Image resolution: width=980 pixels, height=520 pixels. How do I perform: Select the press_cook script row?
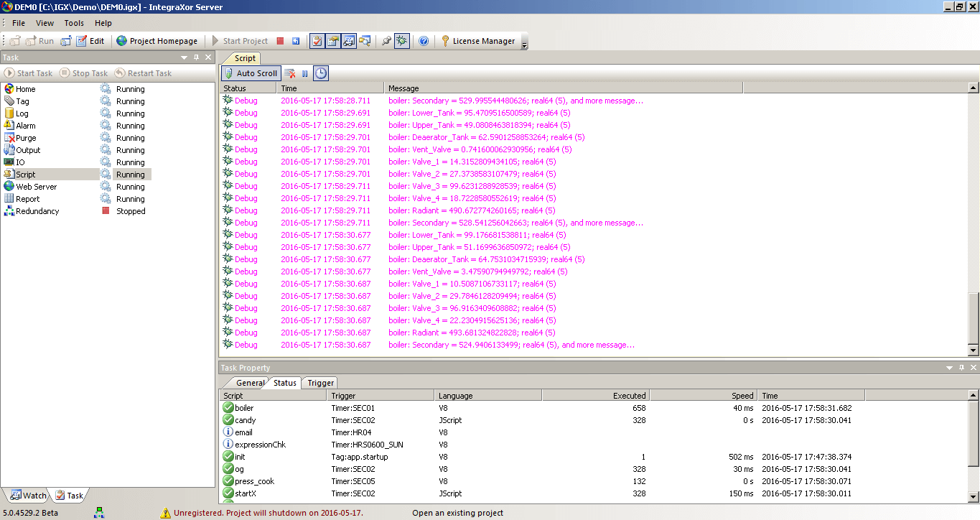pos(541,481)
